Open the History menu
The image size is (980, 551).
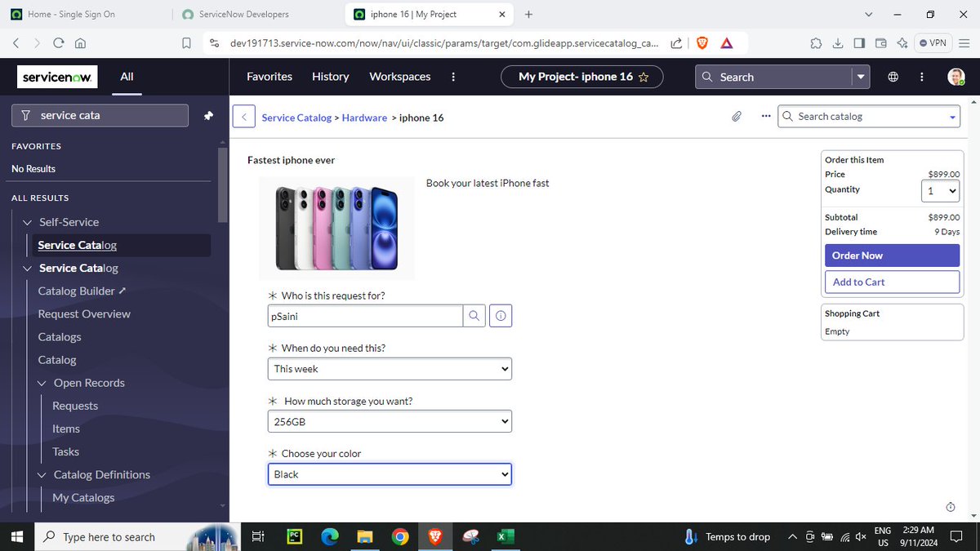click(x=331, y=77)
